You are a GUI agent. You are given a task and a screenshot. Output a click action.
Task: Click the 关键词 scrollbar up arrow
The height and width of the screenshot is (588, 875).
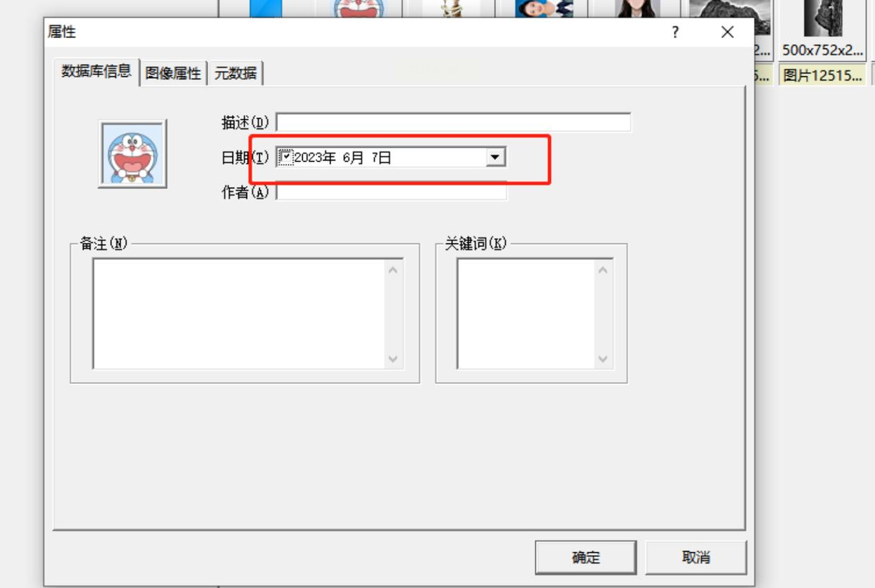602,270
